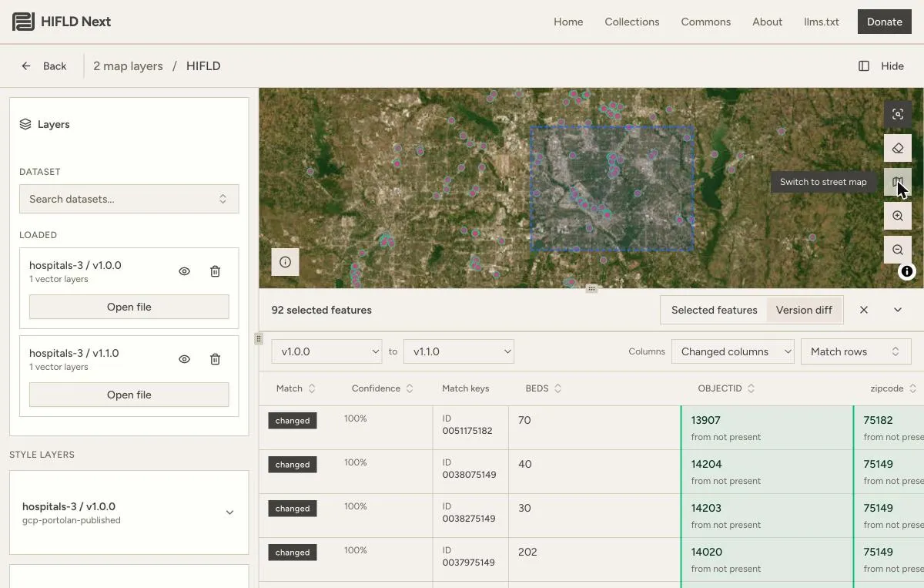Screen dimensions: 924x588
Task: Click the Back arrow icon
Action: (x=26, y=66)
